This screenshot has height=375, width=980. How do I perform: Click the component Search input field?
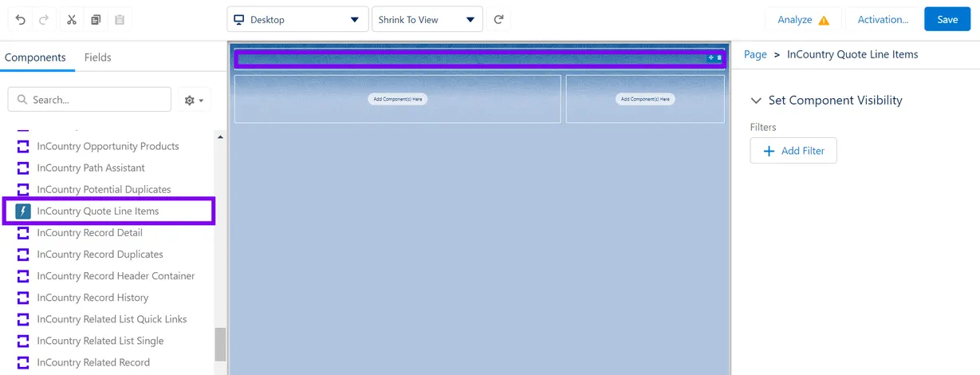pos(89,100)
